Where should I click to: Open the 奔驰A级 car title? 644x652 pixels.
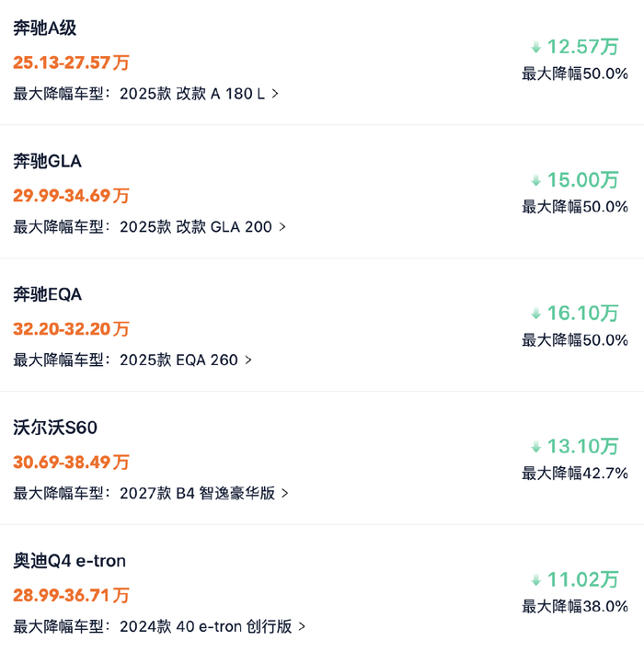pyautogui.click(x=44, y=29)
